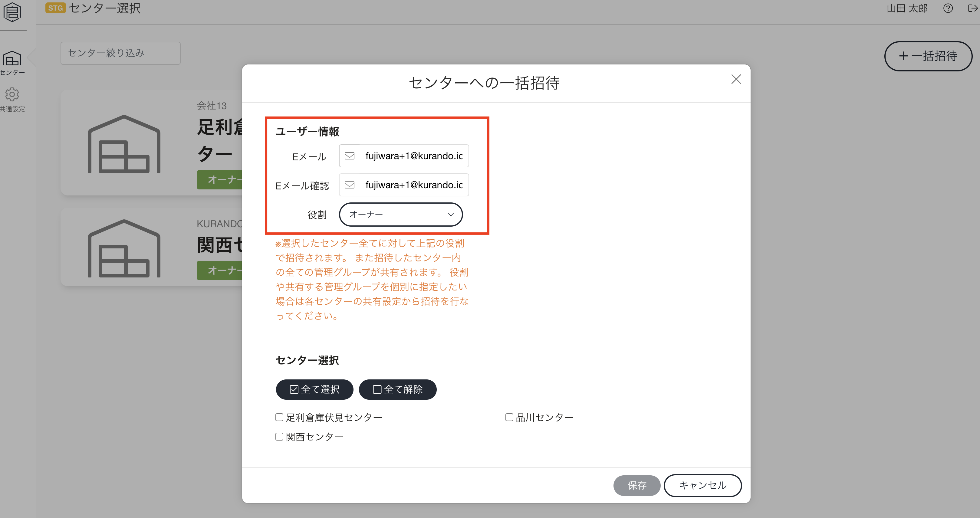Check the 関西センター checkbox

click(279, 437)
